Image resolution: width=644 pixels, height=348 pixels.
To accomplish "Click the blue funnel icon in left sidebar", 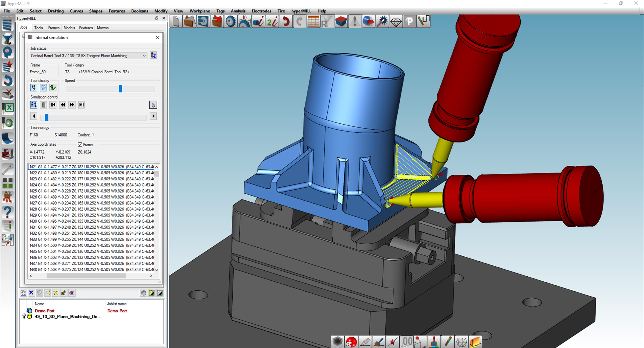I will click(8, 39).
